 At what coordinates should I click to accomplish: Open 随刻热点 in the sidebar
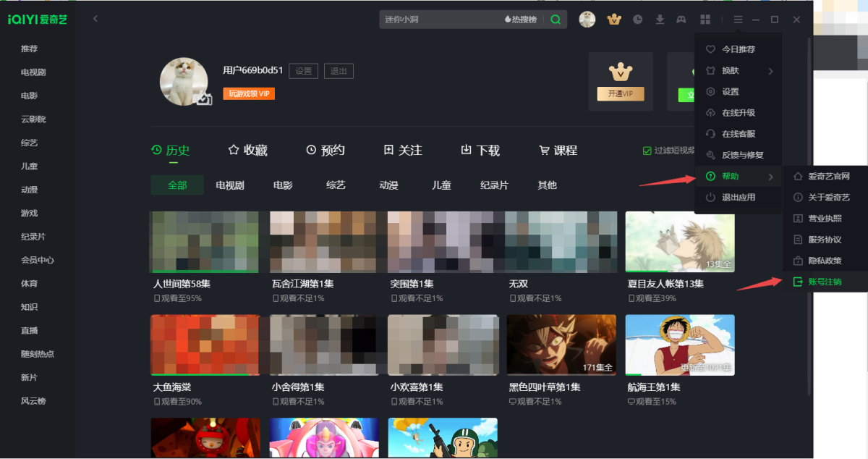[x=38, y=354]
